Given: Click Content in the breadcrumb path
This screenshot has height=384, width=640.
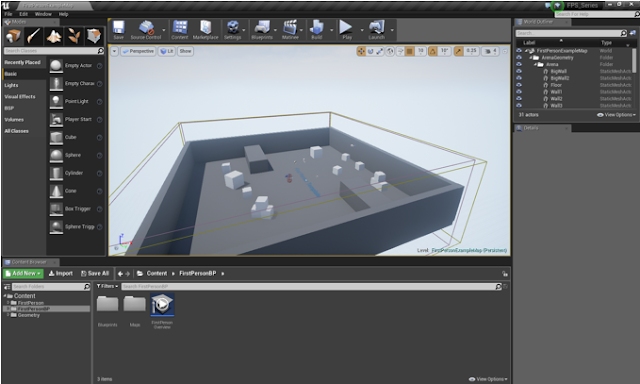Looking at the screenshot, I should point(157,273).
